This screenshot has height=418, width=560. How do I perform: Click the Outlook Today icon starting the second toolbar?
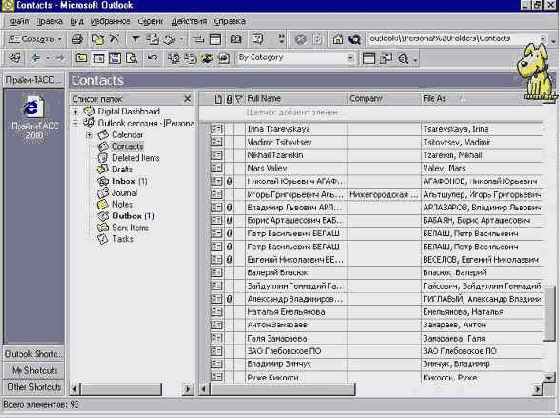tap(15, 58)
